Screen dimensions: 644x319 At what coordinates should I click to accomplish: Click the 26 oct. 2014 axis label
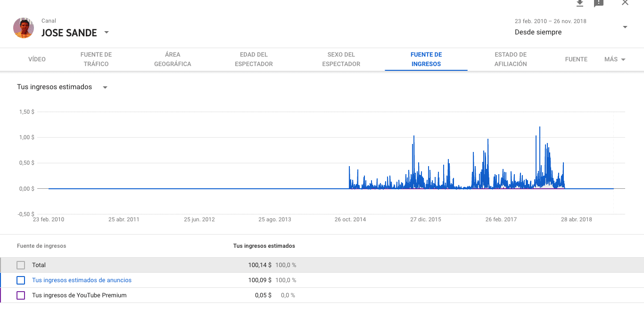tap(350, 219)
